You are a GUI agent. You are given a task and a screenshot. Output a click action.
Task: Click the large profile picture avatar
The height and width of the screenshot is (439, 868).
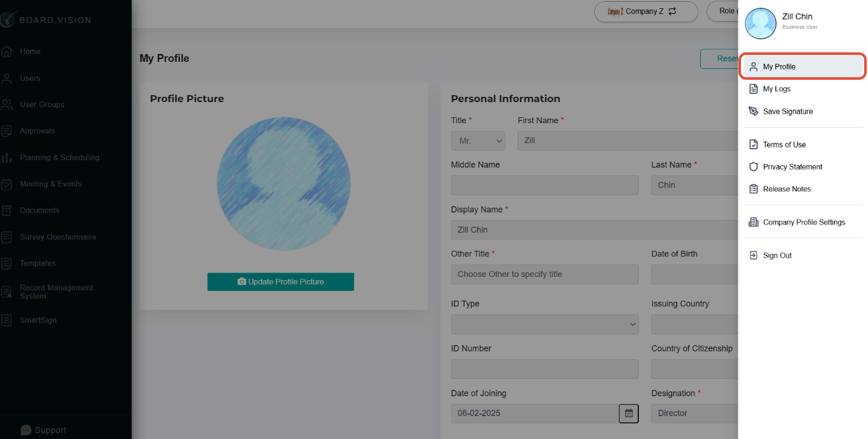tap(283, 184)
